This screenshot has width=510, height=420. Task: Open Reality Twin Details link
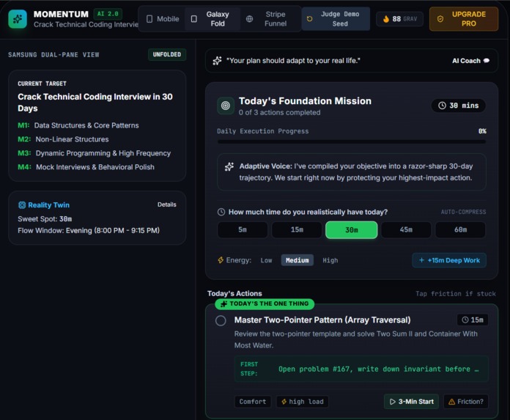coord(167,205)
